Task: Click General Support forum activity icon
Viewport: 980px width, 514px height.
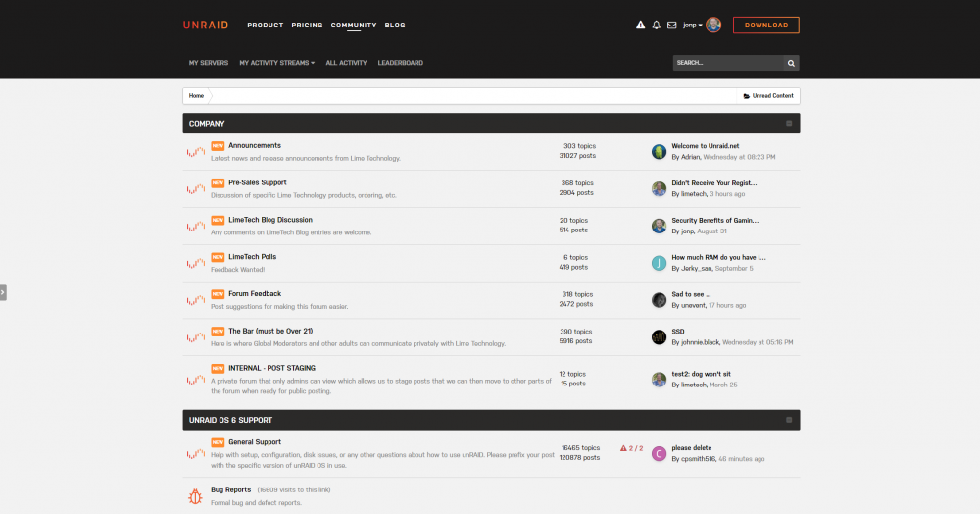Action: pyautogui.click(x=196, y=453)
